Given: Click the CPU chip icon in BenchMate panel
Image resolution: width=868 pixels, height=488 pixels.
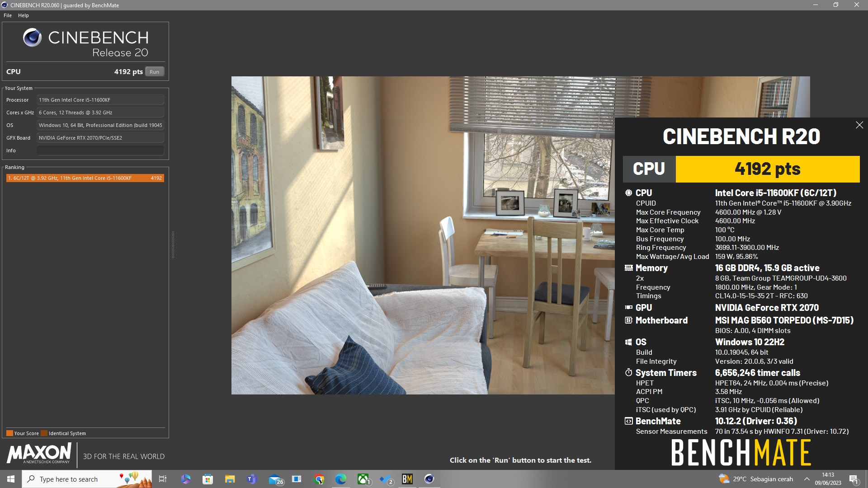Looking at the screenshot, I should click(628, 193).
